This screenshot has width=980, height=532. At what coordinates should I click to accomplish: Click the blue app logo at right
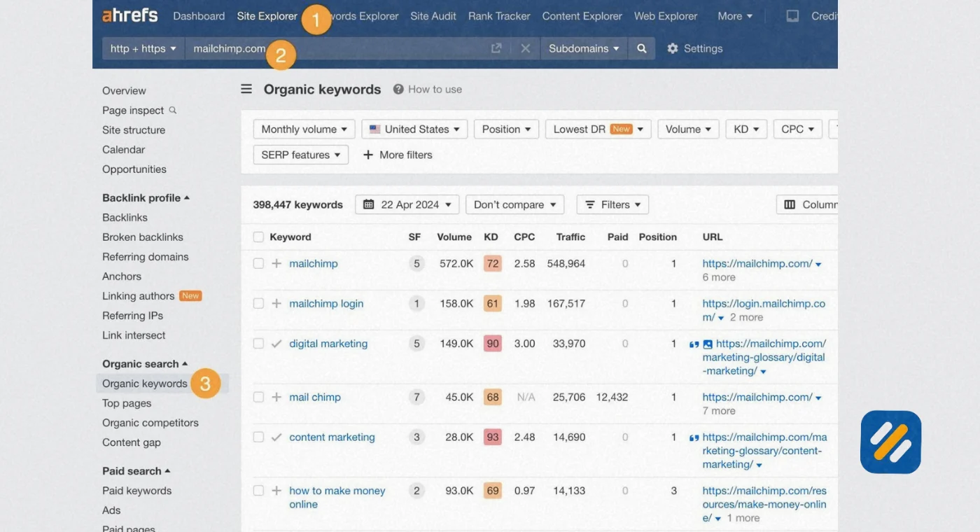pyautogui.click(x=890, y=442)
